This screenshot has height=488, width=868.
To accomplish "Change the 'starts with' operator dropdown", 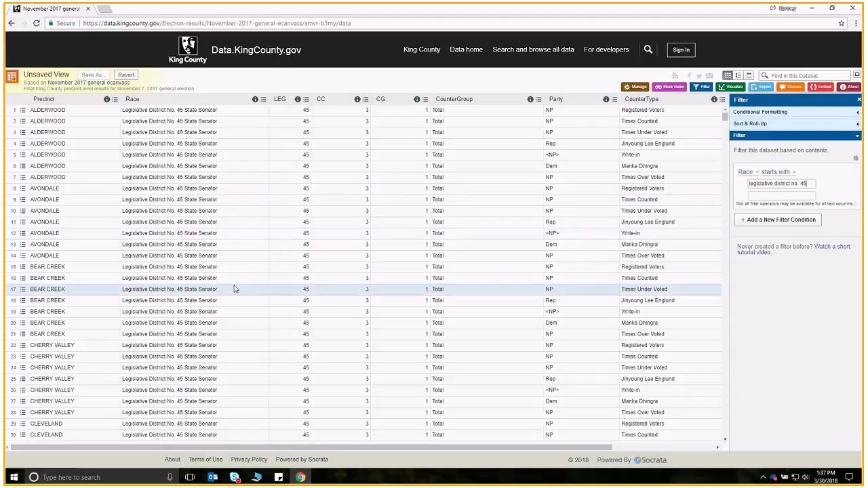I will [x=778, y=172].
